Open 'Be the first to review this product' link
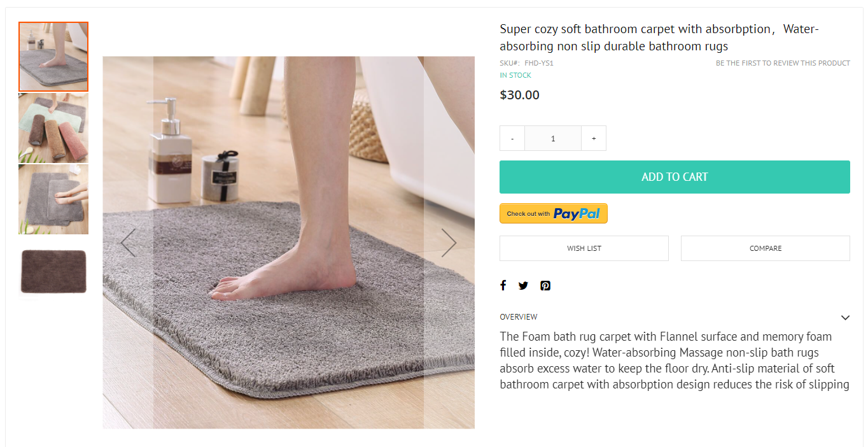Screen dimensions: 868x447 pos(783,63)
